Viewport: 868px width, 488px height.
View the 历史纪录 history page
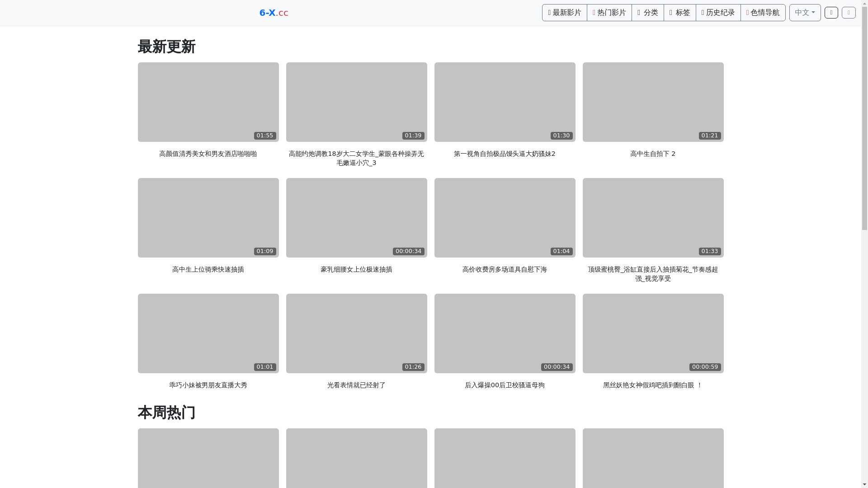click(718, 13)
